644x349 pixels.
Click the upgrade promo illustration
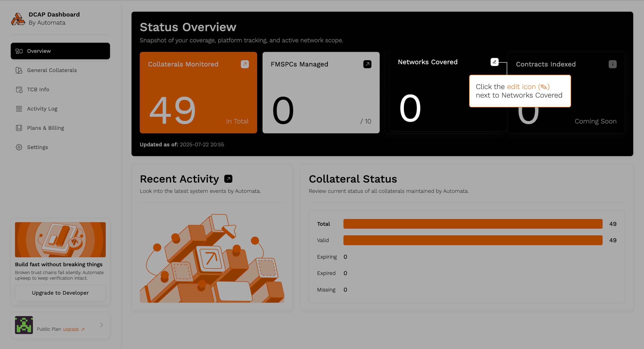[60, 239]
